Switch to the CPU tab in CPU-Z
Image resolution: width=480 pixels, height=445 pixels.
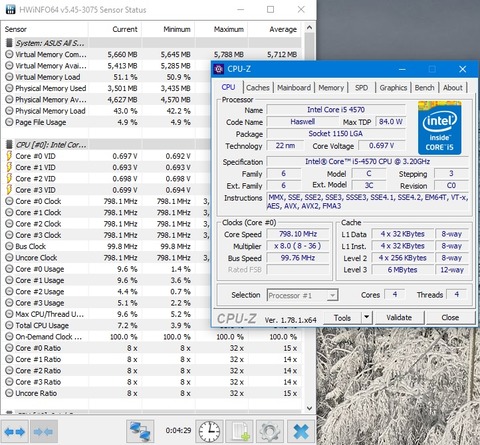click(x=228, y=87)
